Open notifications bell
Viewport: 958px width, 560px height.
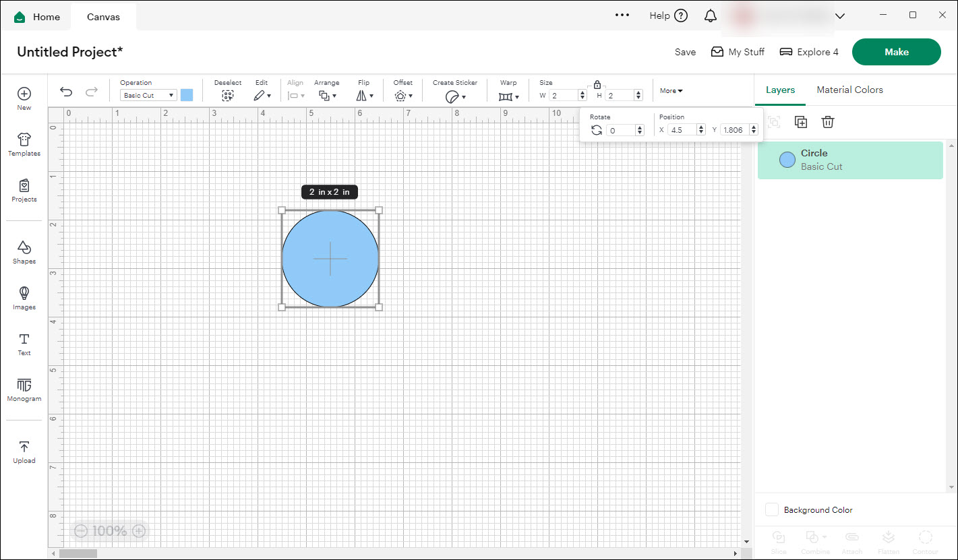[711, 16]
